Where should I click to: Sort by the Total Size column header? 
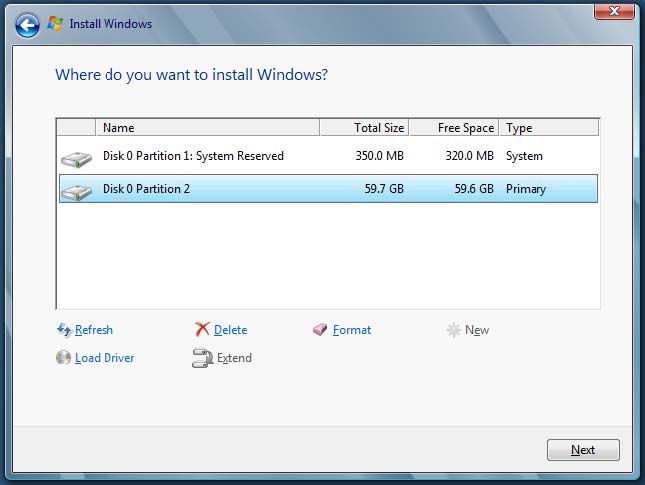click(364, 128)
